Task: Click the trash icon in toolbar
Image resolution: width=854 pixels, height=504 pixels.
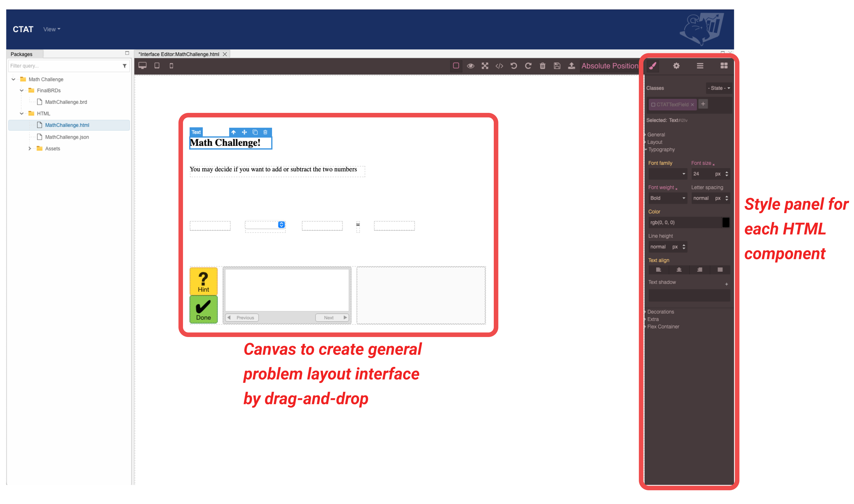Action: 542,66
